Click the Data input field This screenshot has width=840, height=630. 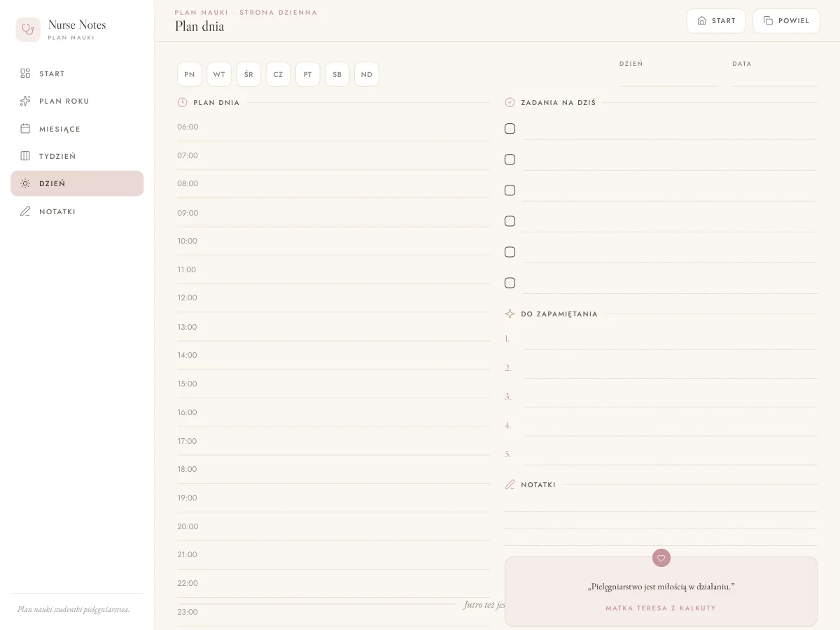(775, 78)
